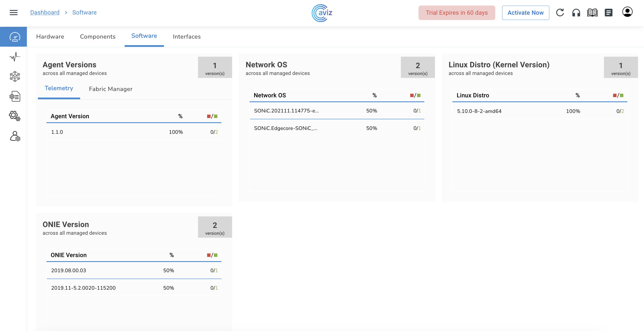Click the SONiC.Edgecore-SONiC Network OS row
The height and width of the screenshot is (331, 644).
[x=336, y=128]
